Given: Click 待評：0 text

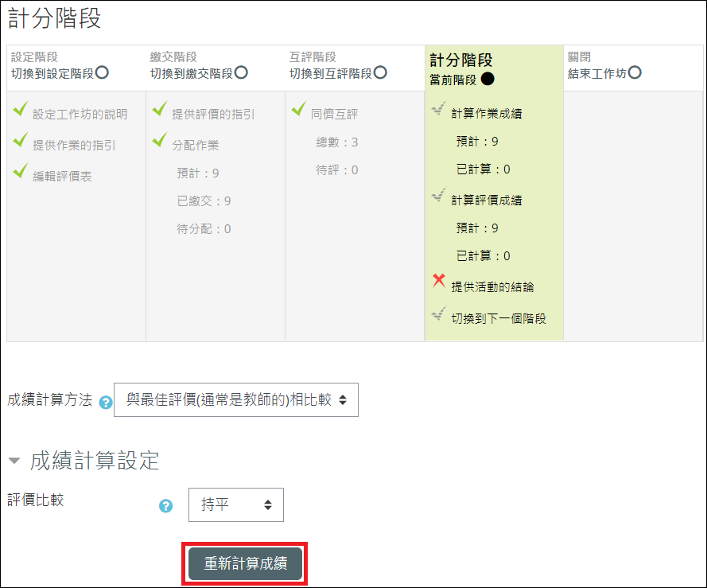Looking at the screenshot, I should (337, 170).
